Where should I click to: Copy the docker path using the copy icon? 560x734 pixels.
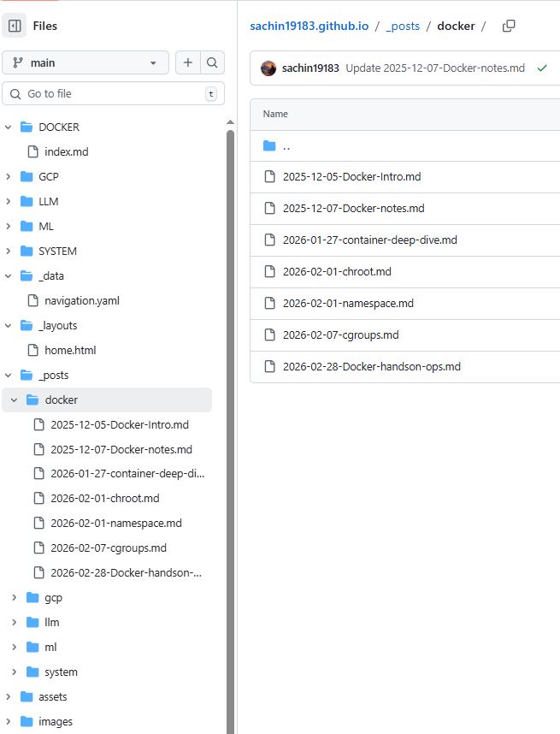pyautogui.click(x=508, y=26)
